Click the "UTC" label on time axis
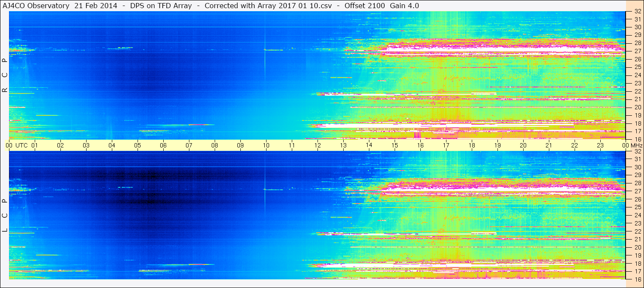 coord(21,145)
